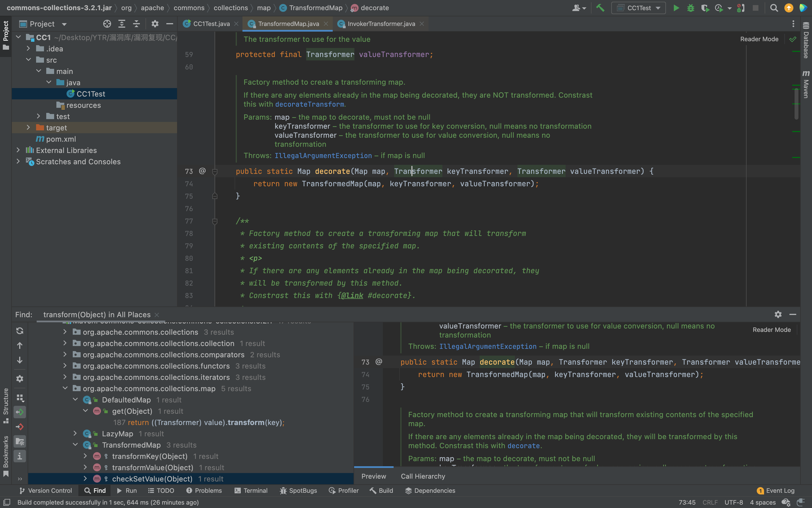The height and width of the screenshot is (508, 812).
Task: Click the orange update arrow icon
Action: (x=789, y=8)
